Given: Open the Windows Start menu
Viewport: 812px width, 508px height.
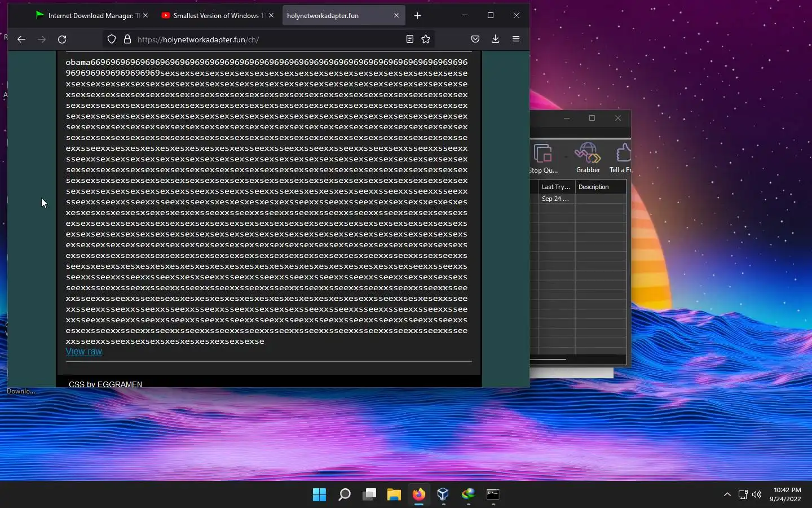Looking at the screenshot, I should pyautogui.click(x=319, y=494).
